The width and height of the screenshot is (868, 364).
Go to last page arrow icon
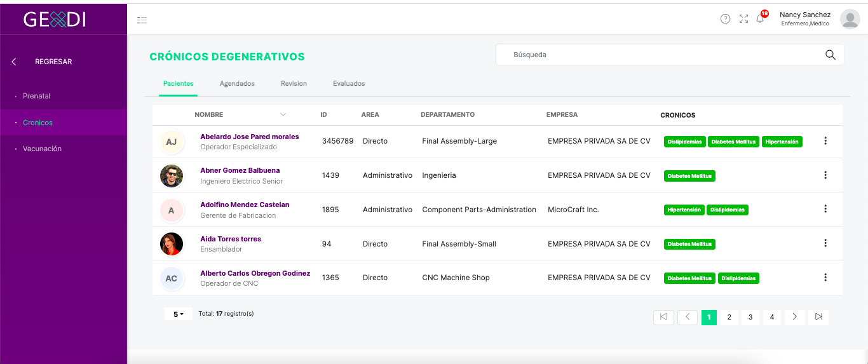(x=818, y=317)
